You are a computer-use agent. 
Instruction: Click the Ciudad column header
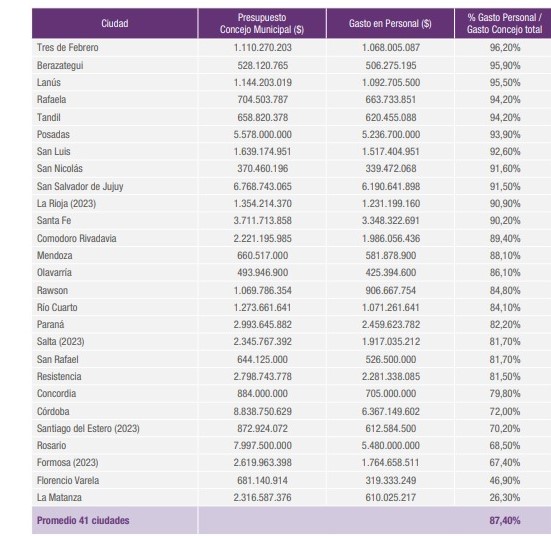(115, 24)
